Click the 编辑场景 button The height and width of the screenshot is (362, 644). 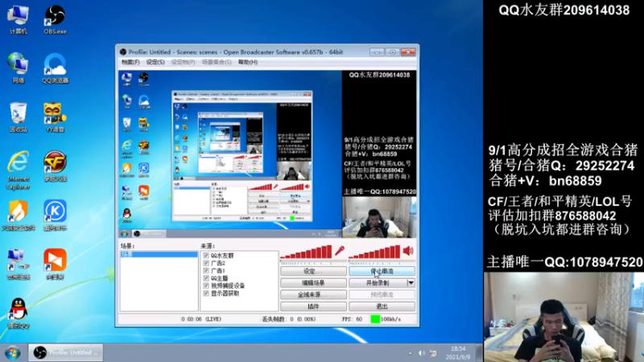313,283
